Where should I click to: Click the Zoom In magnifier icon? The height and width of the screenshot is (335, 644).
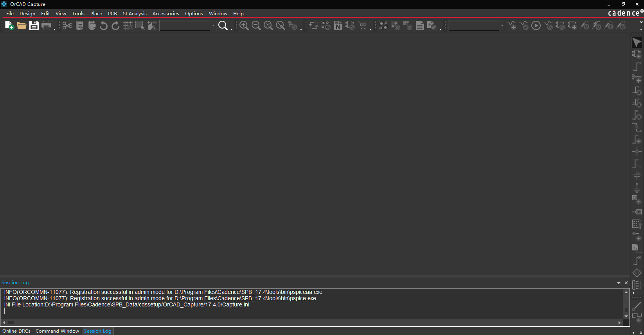coord(244,26)
